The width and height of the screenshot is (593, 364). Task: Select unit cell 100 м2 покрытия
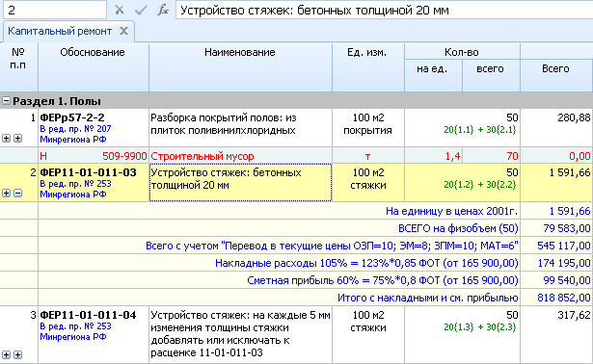pos(368,128)
